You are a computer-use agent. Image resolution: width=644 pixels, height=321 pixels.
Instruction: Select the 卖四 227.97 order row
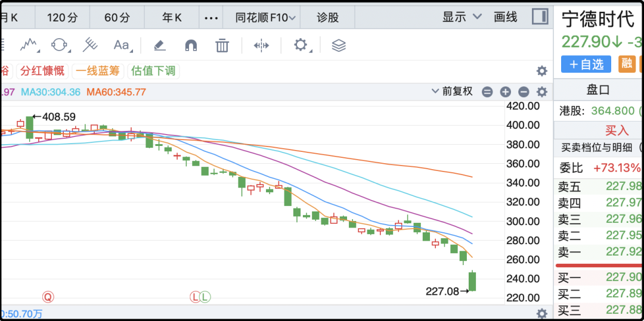point(599,202)
